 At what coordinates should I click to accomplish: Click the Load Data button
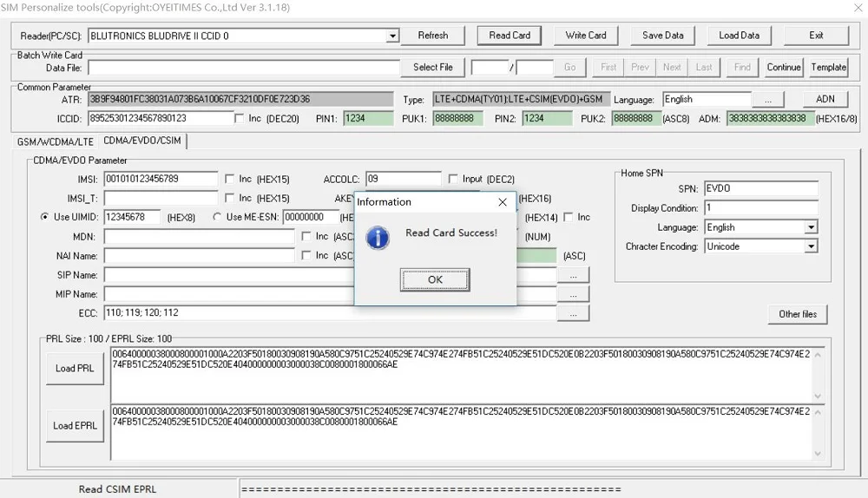(x=739, y=36)
